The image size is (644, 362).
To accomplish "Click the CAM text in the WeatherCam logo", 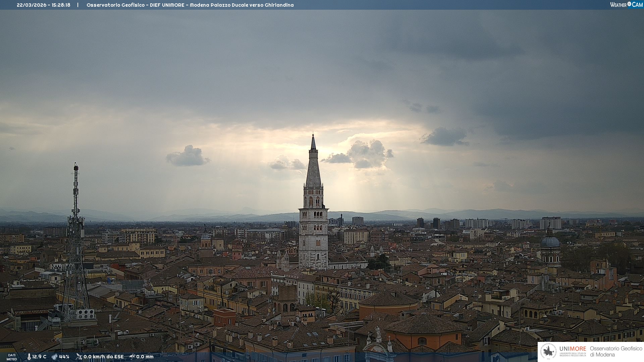I will 637,5.
